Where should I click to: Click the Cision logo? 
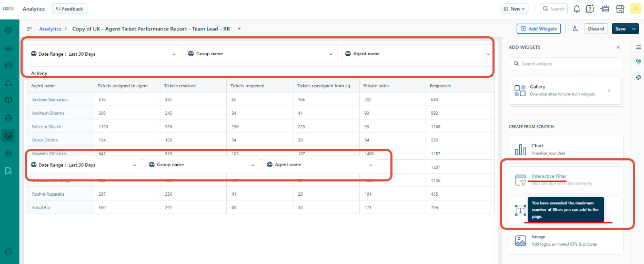click(x=8, y=8)
